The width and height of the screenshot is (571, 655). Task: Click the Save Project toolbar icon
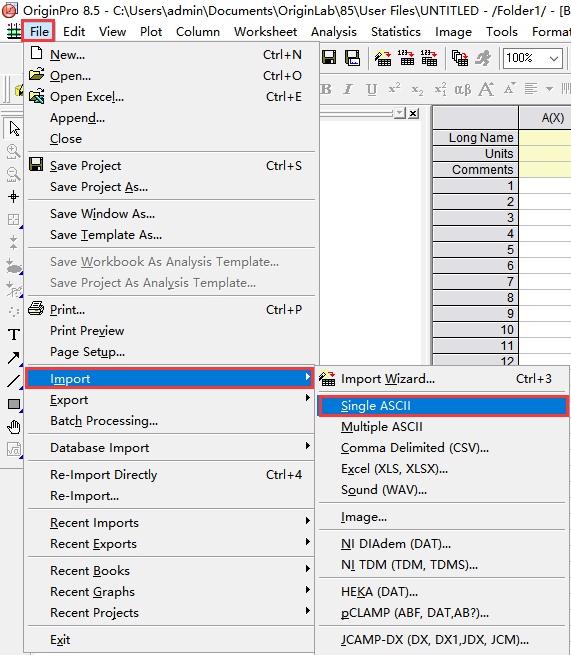[x=329, y=58]
